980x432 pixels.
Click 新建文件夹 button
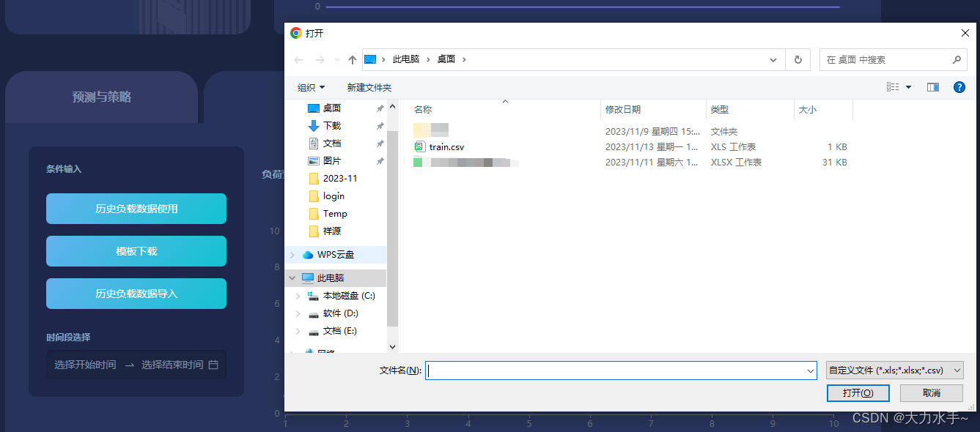click(369, 87)
